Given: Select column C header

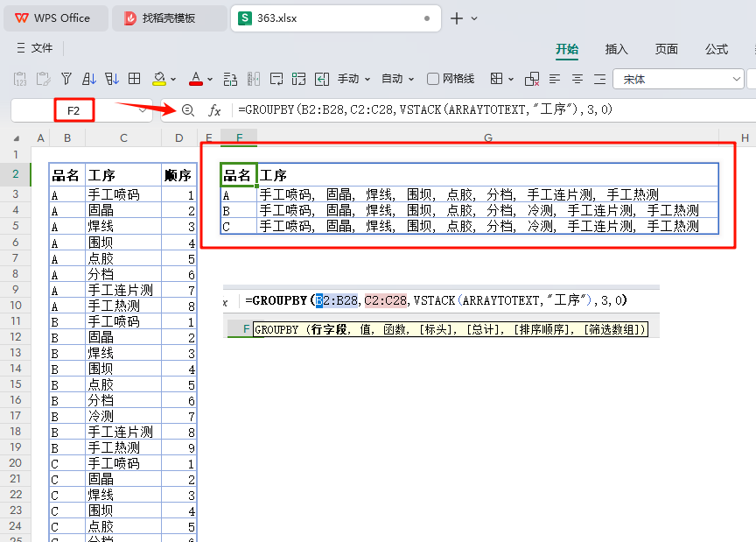Looking at the screenshot, I should 123,138.
